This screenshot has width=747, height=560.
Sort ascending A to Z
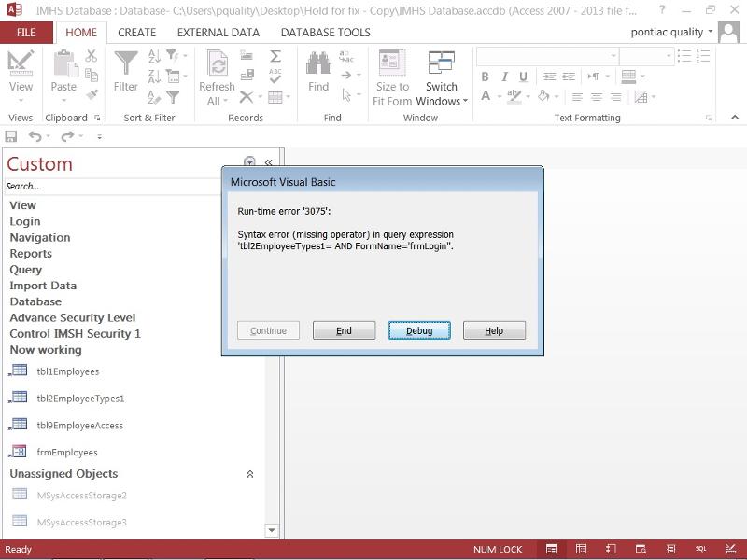pyautogui.click(x=154, y=56)
